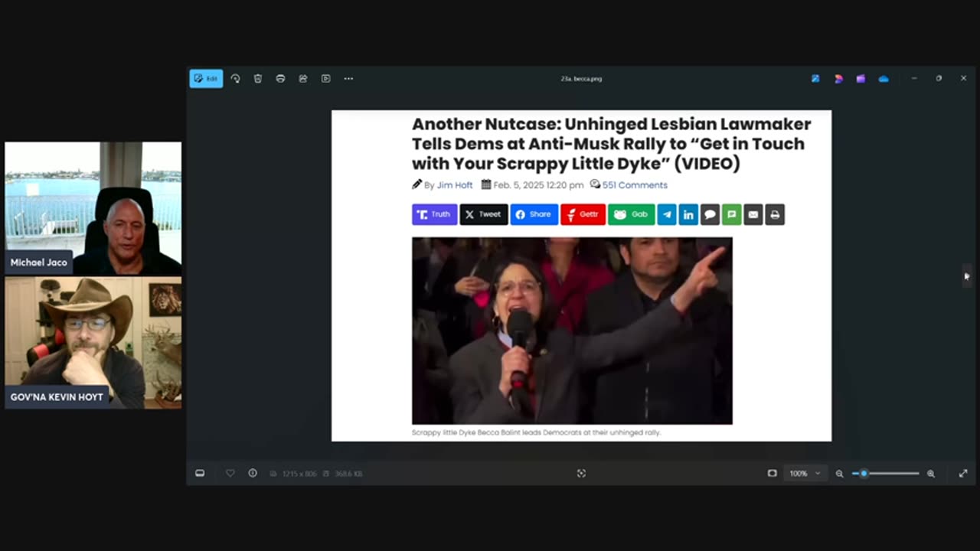
Task: Click the article rally photo
Action: coord(572,331)
